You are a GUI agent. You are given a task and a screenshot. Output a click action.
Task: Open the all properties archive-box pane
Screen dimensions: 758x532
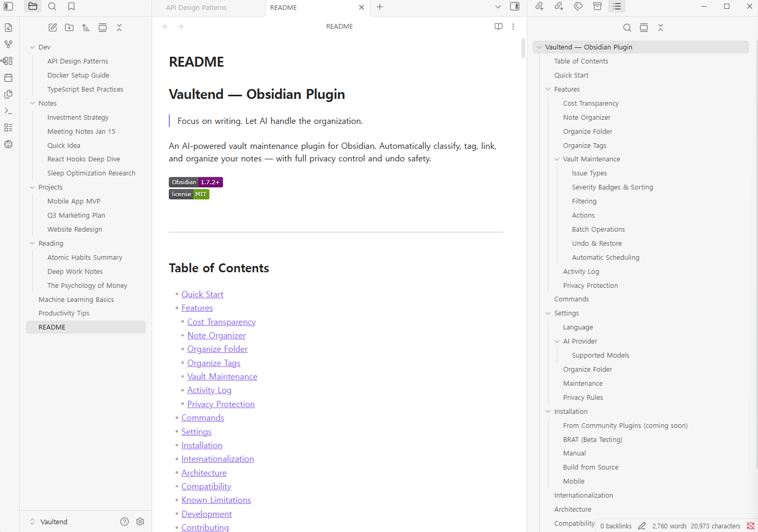[598, 6]
